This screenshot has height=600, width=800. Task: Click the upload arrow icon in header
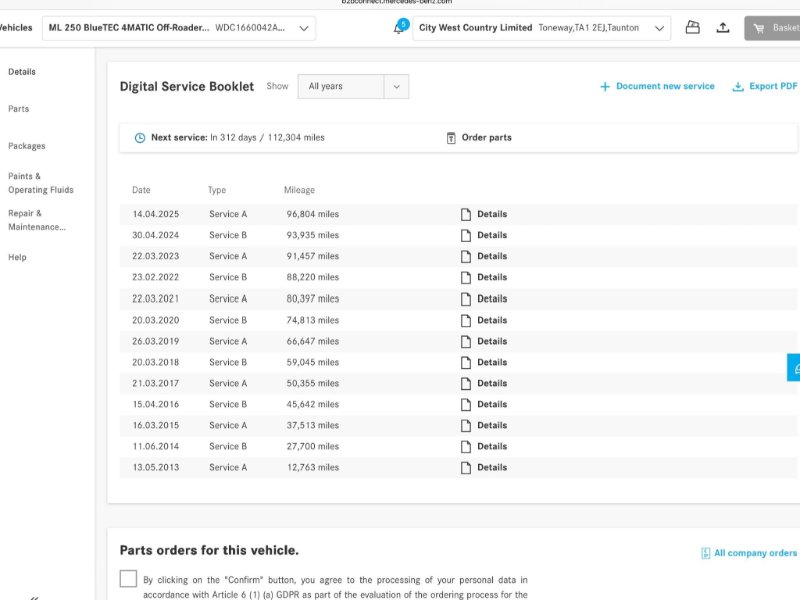(x=722, y=28)
